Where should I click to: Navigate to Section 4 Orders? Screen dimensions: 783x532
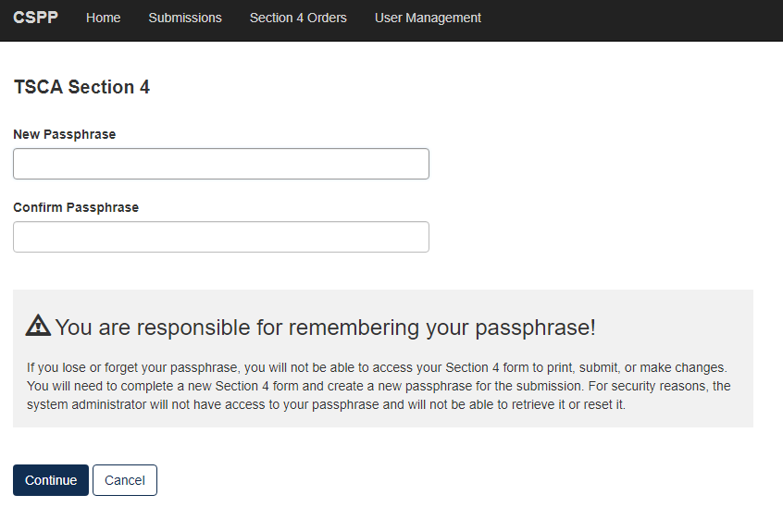[298, 18]
